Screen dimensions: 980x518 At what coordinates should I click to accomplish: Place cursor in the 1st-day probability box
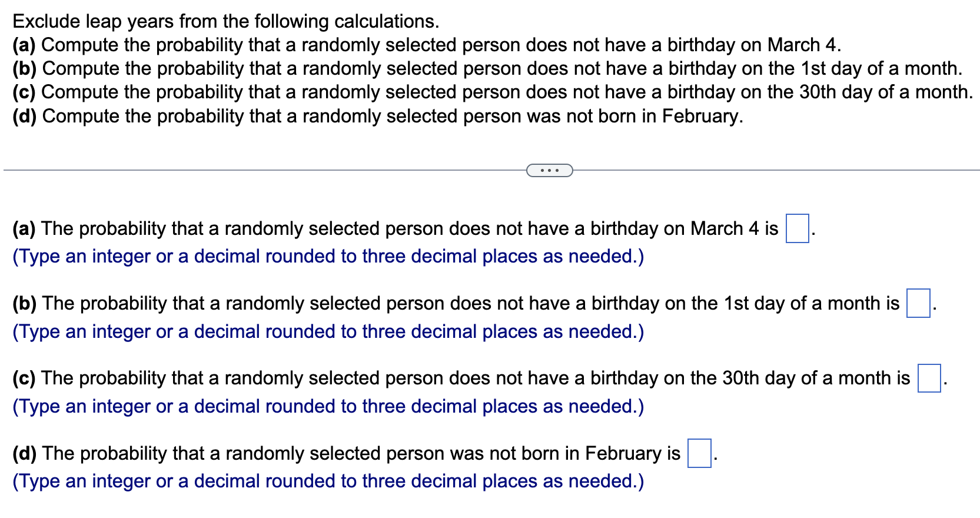(x=918, y=303)
